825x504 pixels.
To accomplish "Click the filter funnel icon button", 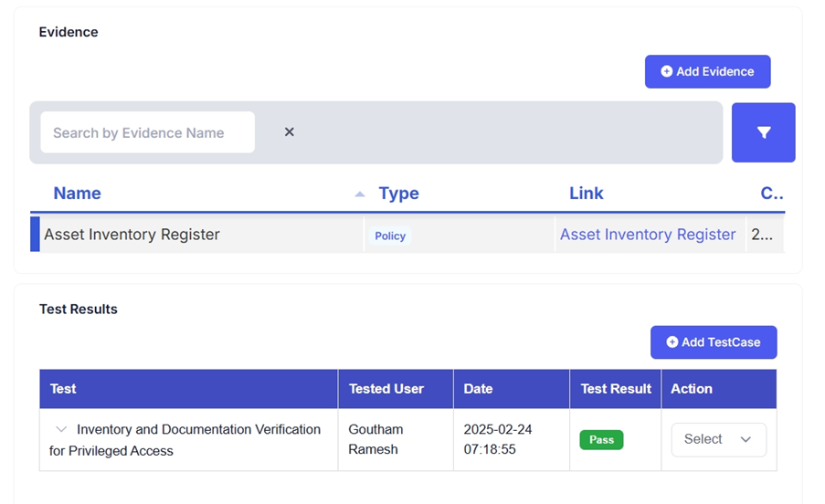I will [763, 132].
